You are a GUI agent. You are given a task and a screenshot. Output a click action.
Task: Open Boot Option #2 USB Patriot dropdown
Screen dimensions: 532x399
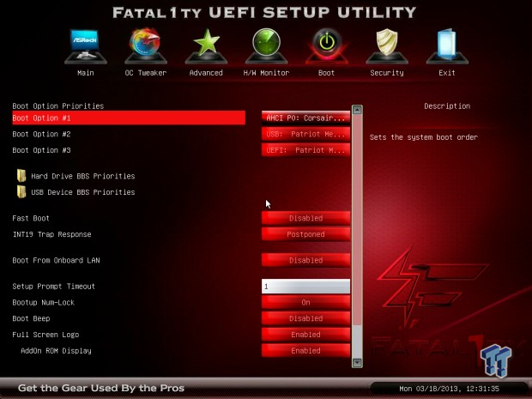coord(305,134)
